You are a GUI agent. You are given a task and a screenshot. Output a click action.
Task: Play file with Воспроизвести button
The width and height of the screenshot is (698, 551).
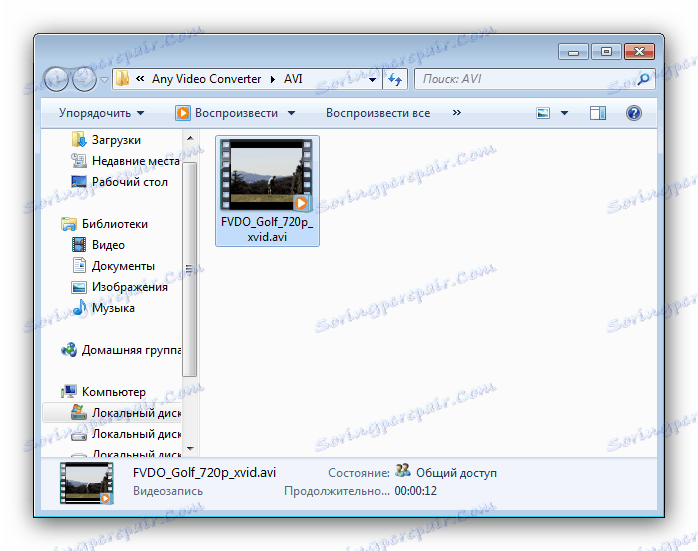[227, 113]
